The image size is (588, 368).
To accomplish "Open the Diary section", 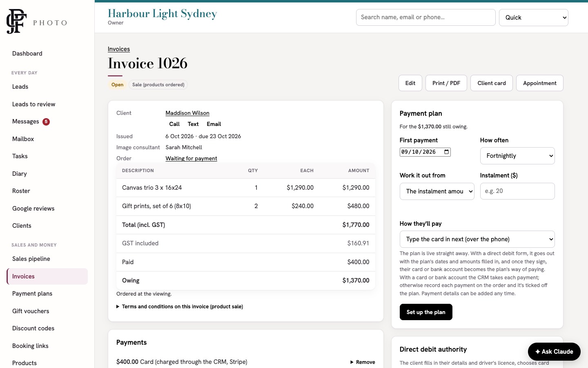I will [47, 174].
